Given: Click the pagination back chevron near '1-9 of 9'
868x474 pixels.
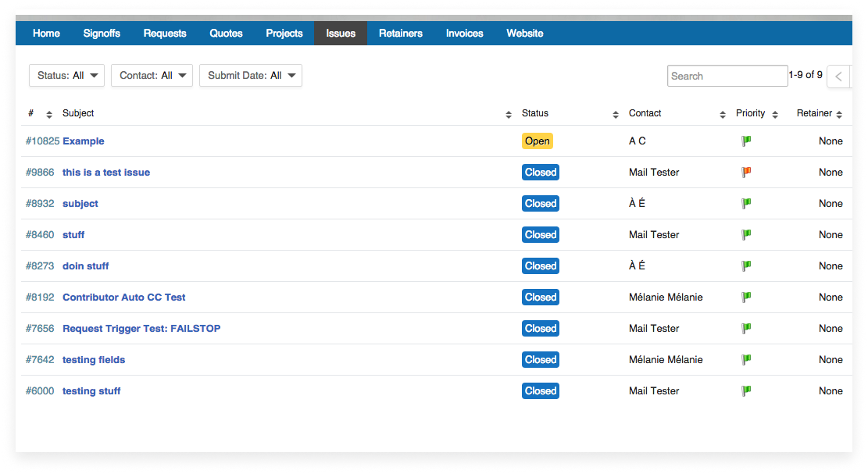Looking at the screenshot, I should (x=838, y=76).
